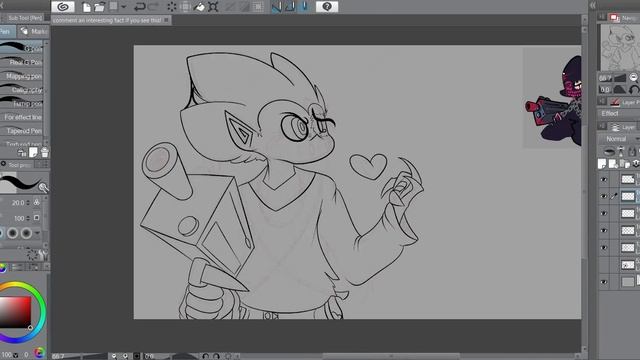Undo the last stroke
640x360 pixels.
click(x=140, y=7)
